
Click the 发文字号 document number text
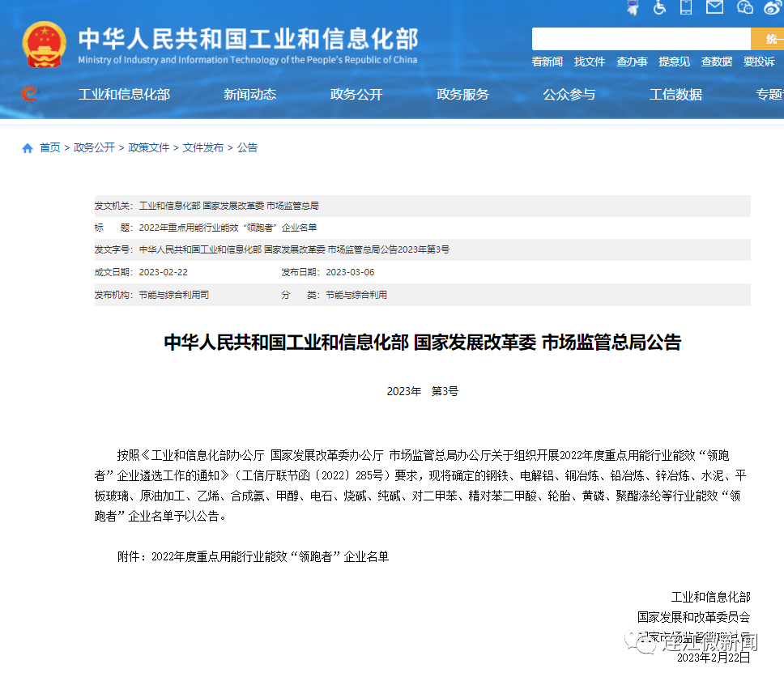tap(294, 249)
